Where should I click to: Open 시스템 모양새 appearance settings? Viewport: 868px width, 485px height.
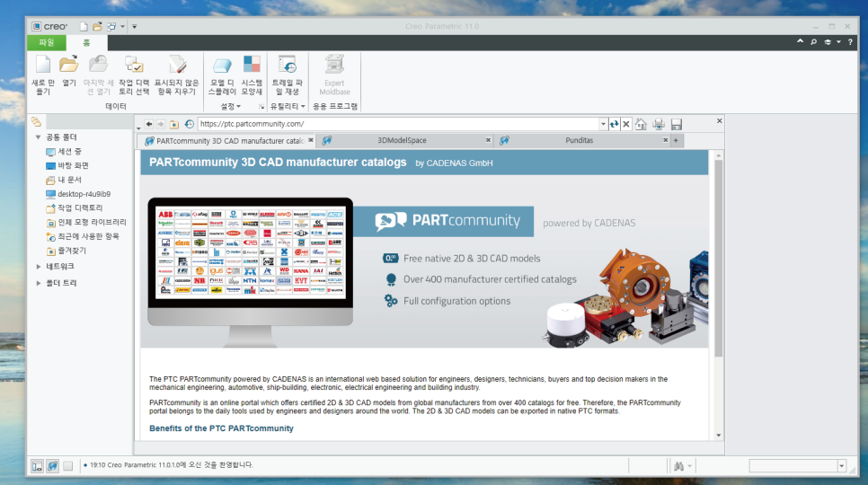pyautogui.click(x=252, y=75)
